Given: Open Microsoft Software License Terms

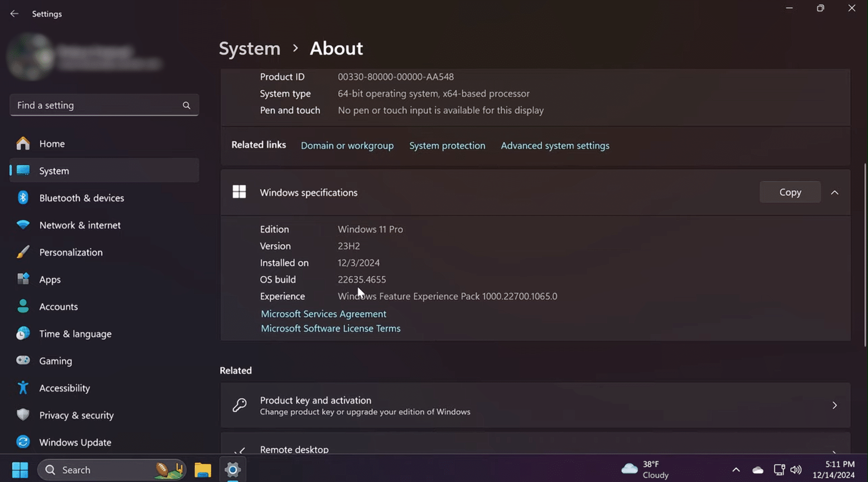Looking at the screenshot, I should pos(331,328).
